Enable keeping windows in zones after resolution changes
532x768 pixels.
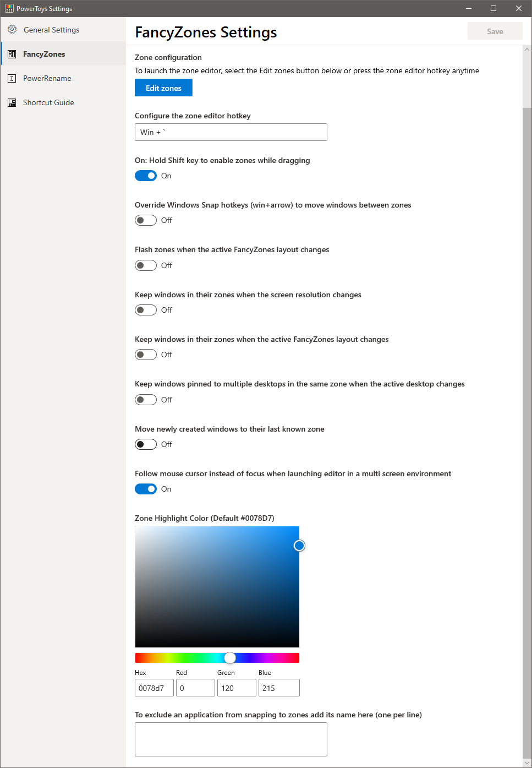click(x=145, y=309)
